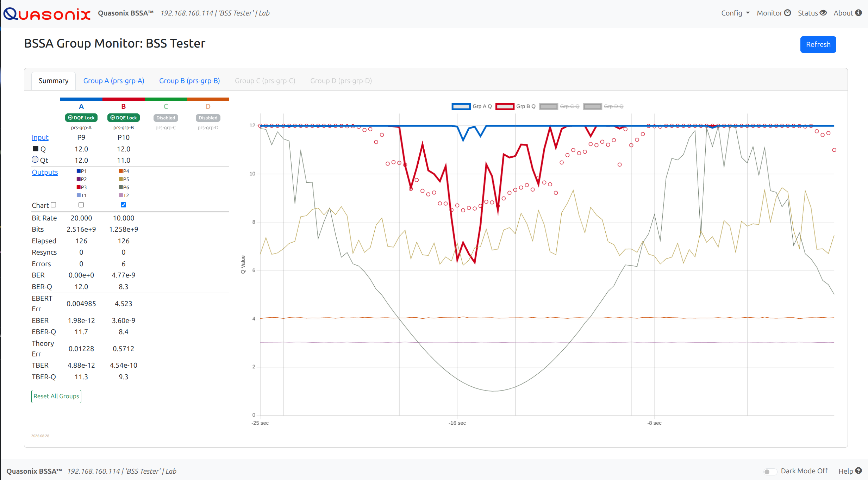Click the Quasonix logo
The width and height of the screenshot is (868, 480).
[47, 14]
